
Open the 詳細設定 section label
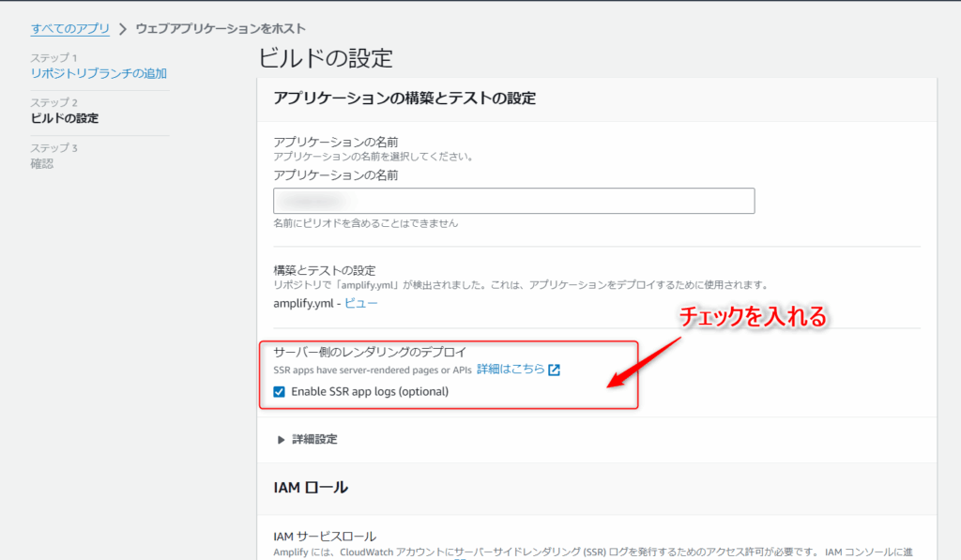point(314,439)
